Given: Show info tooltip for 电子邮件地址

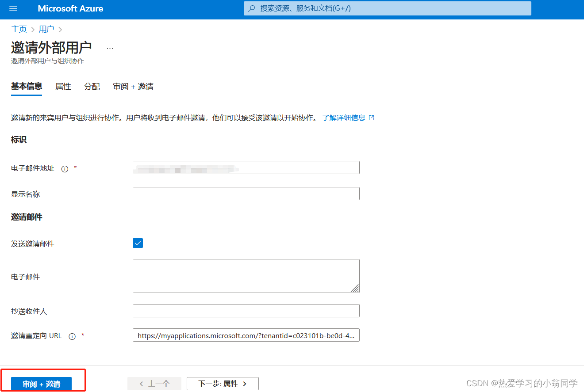Looking at the screenshot, I should coord(65,169).
